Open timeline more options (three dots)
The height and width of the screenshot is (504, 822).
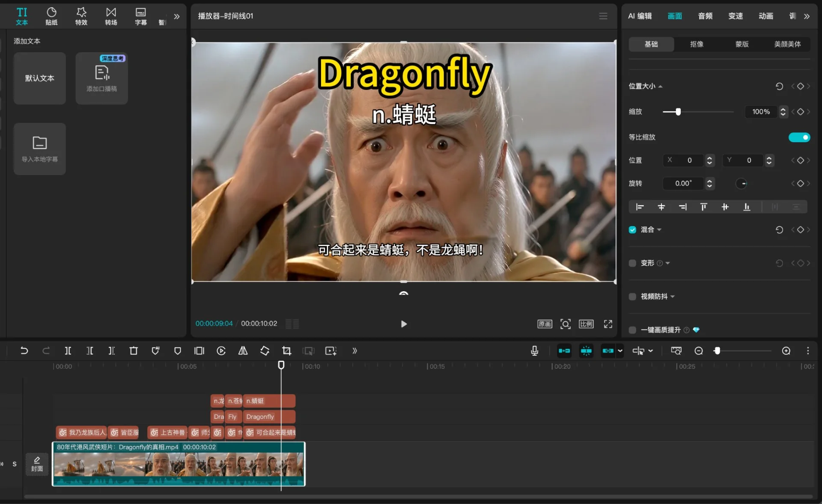click(x=808, y=351)
